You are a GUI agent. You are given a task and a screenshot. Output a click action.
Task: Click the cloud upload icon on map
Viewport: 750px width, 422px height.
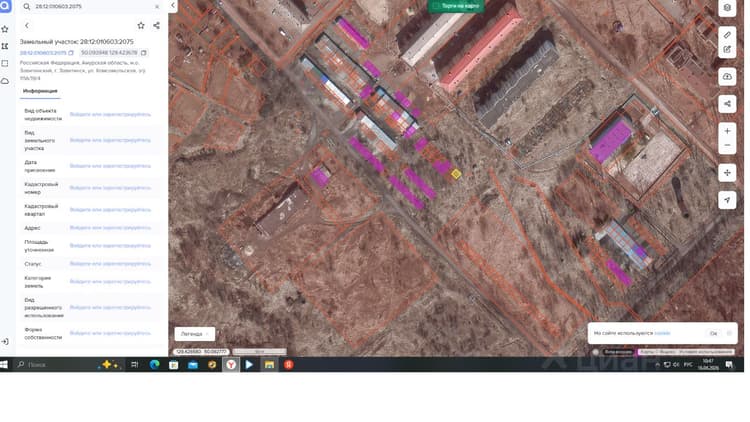(727, 77)
